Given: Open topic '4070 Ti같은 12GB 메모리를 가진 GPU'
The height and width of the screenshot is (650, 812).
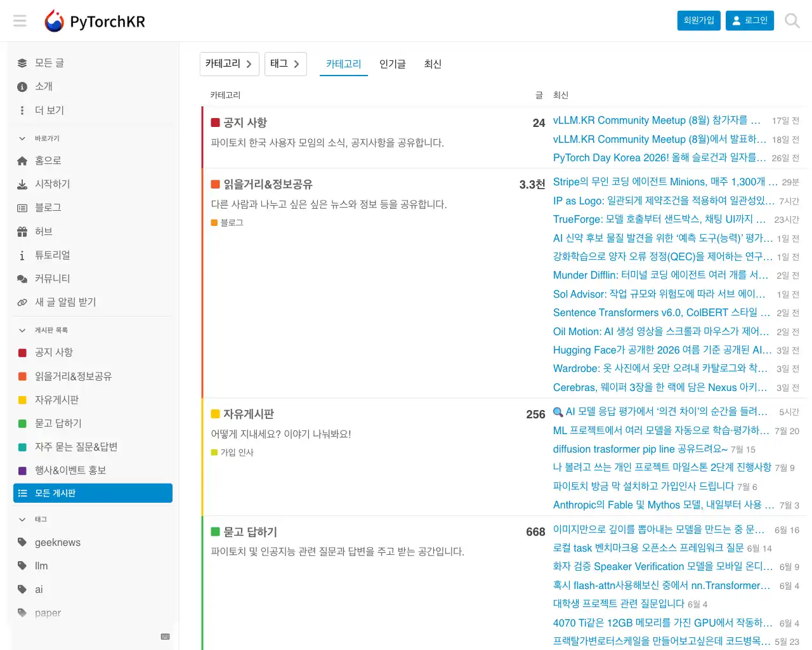Looking at the screenshot, I should pos(663,623).
